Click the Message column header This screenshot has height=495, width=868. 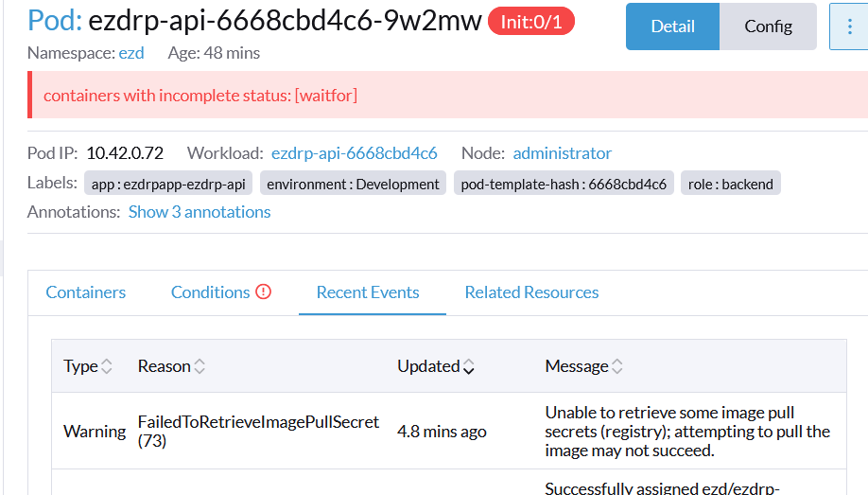pyautogui.click(x=576, y=366)
